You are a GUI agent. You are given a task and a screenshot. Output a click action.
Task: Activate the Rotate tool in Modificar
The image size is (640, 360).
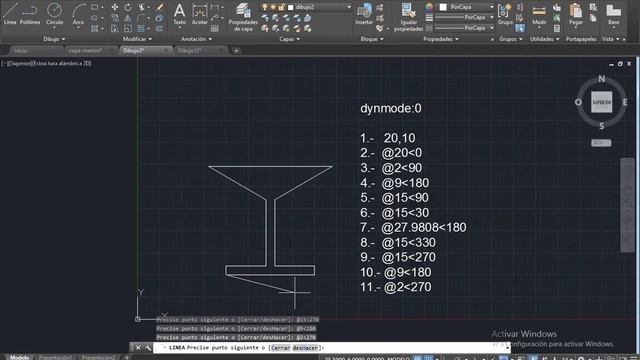tap(128, 7)
